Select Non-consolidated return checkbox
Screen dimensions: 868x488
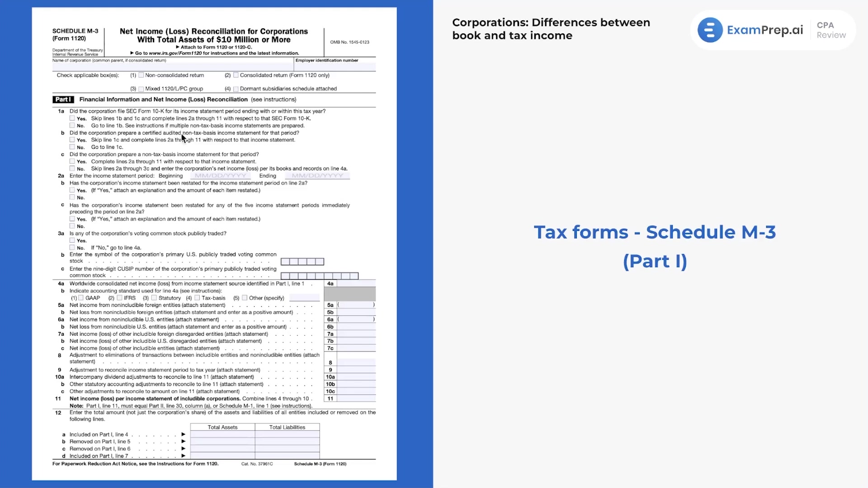tap(140, 75)
